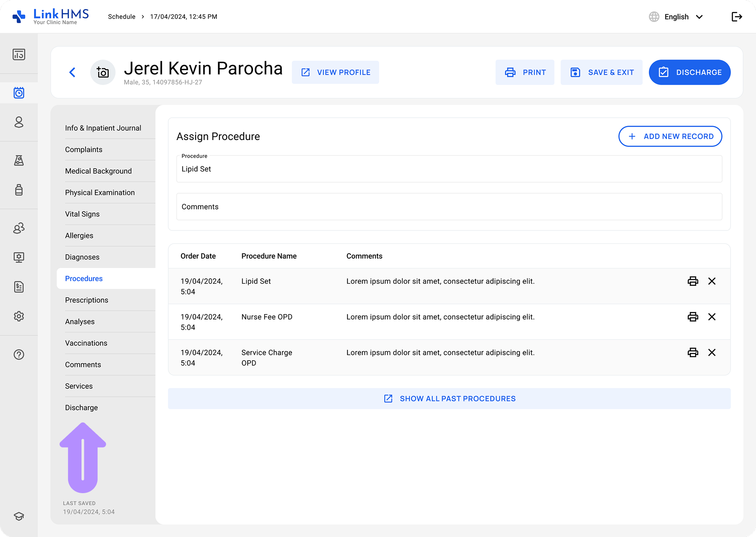Open the Procedure selection field showing Lipid Set

coord(449,169)
